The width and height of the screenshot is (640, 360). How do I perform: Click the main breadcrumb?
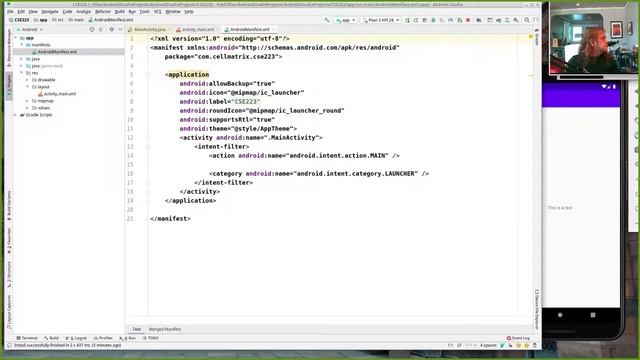click(76, 20)
